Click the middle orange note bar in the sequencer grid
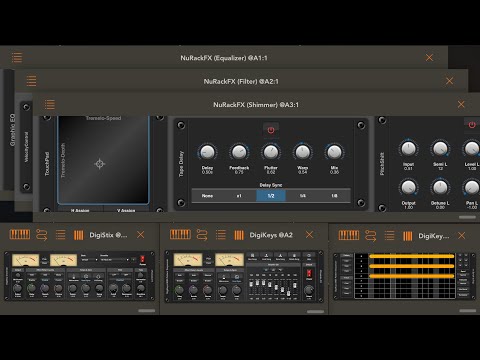The width and height of the screenshot is (480, 360). (412, 266)
